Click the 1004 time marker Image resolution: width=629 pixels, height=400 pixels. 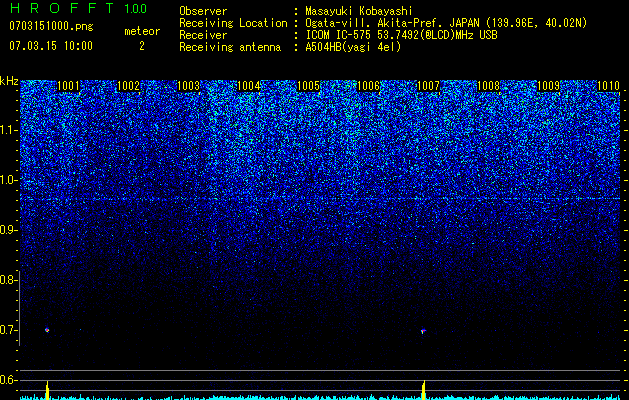coord(249,86)
